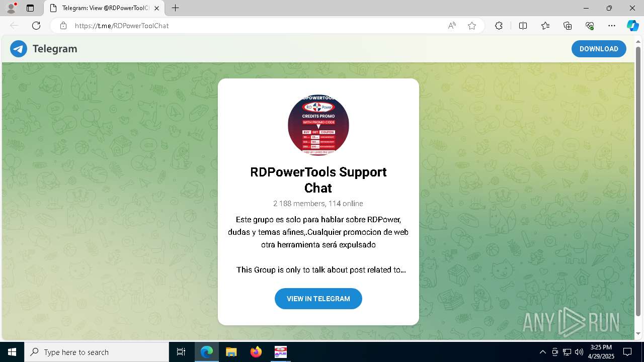Image resolution: width=644 pixels, height=362 pixels.
Task: Open Task View on taskbar
Action: tap(181, 352)
